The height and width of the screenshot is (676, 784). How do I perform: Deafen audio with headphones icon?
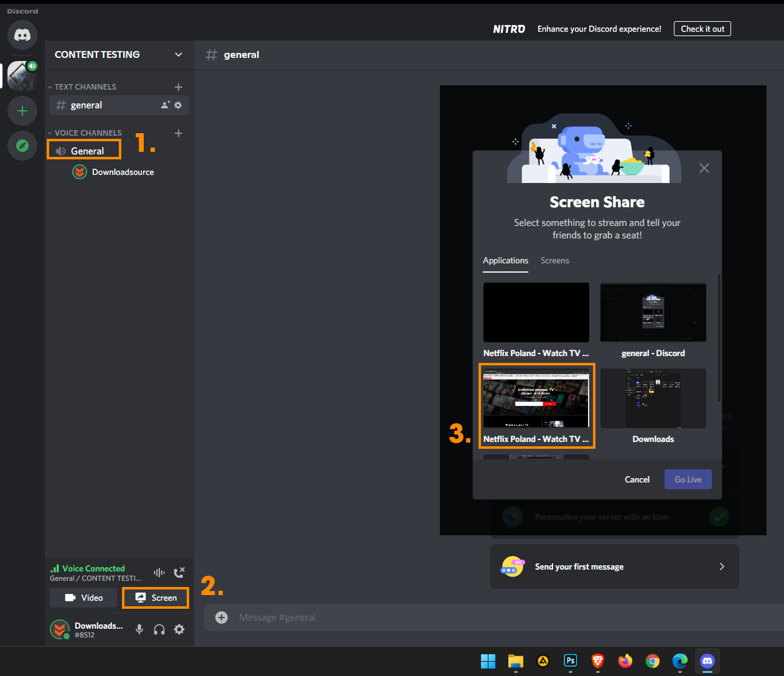(x=159, y=629)
